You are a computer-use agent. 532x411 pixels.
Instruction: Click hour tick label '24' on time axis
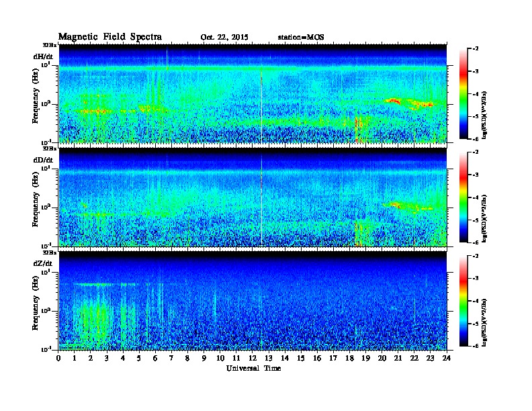point(447,358)
